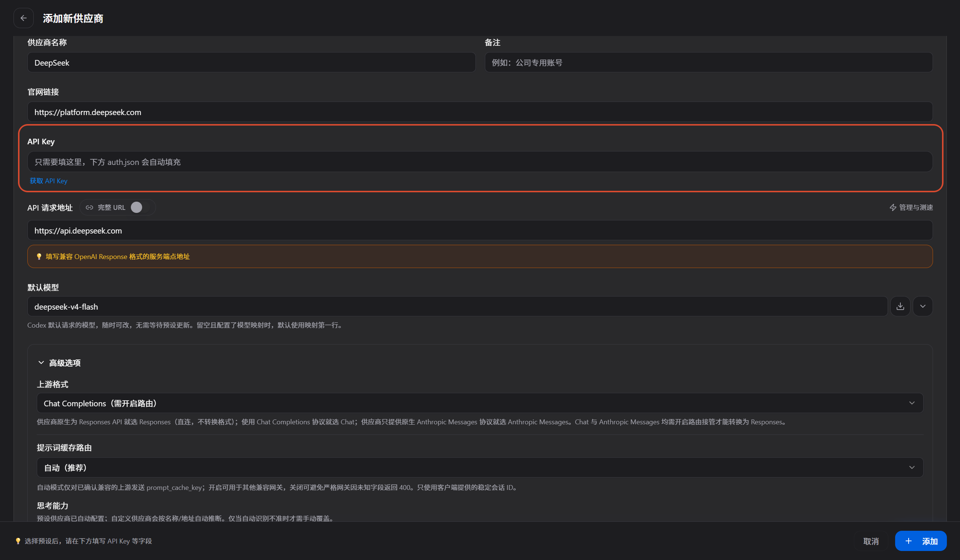Open the default model dropdown chevron
This screenshot has width=960, height=560.
922,307
